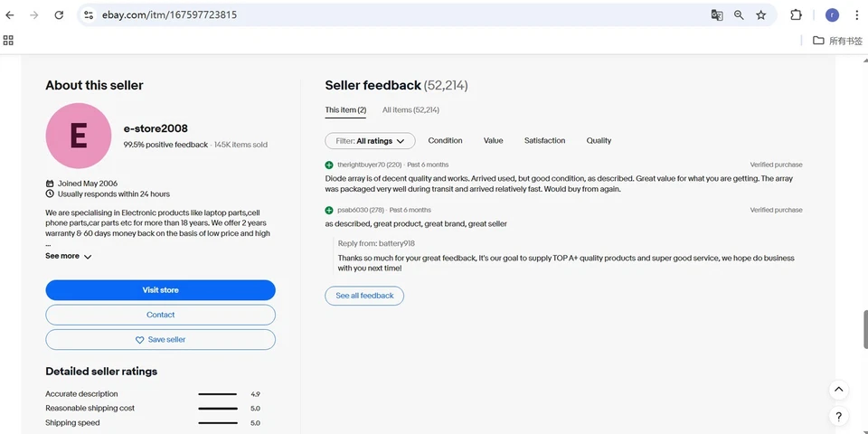Viewport: 868px width, 434px height.
Task: Click the browser reload icon
Action: point(59,15)
